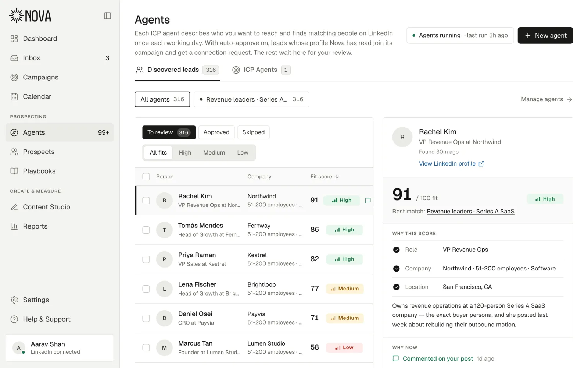This screenshot has height=368, width=588.
Task: Check the Tomás Mendes row checkbox
Action: [x=146, y=230]
